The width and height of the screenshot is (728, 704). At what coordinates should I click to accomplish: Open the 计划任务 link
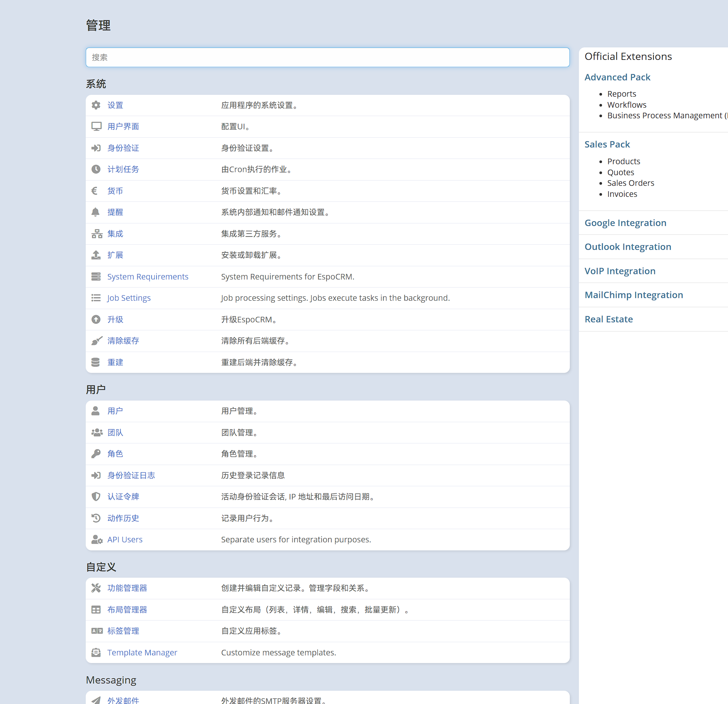[x=123, y=169]
